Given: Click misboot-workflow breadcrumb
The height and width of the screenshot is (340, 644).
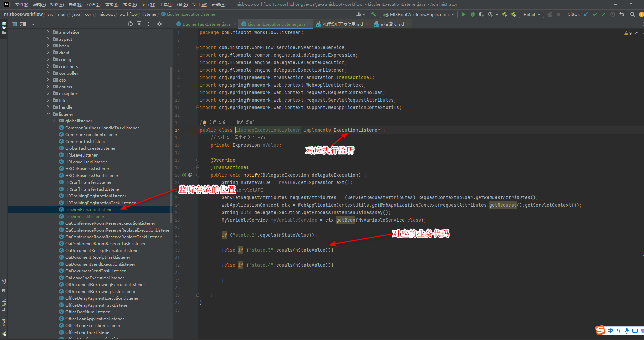Looking at the screenshot, I should (x=23, y=14).
